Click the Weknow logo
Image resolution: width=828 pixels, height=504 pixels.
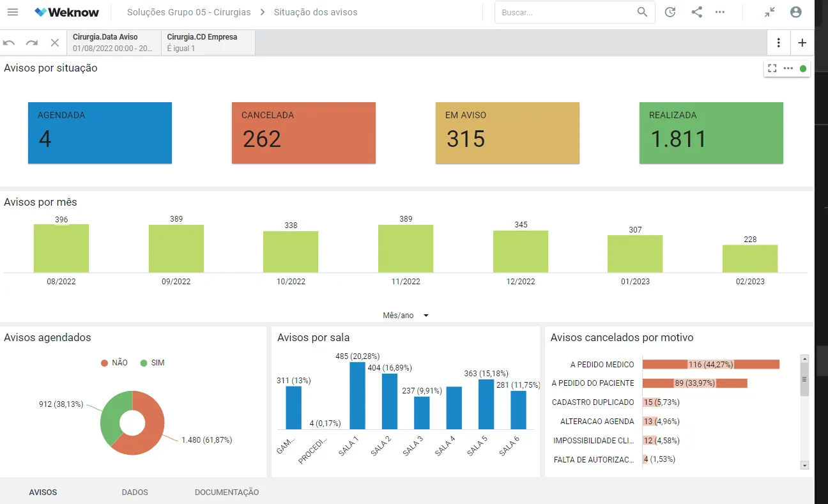(66, 12)
